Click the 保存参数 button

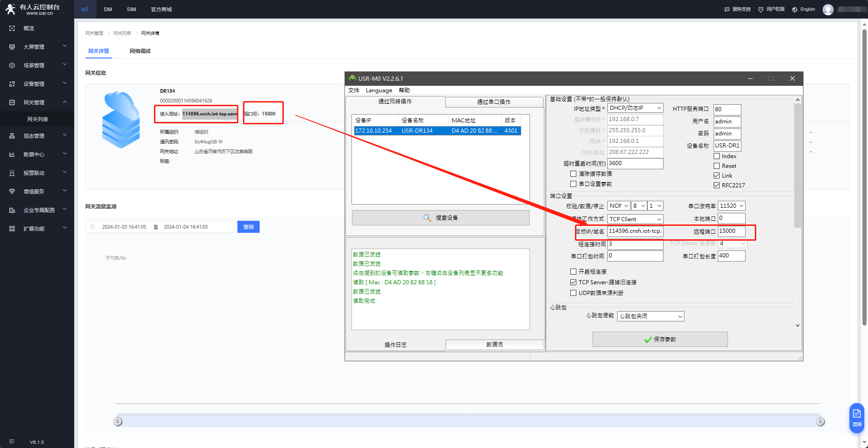(660, 339)
